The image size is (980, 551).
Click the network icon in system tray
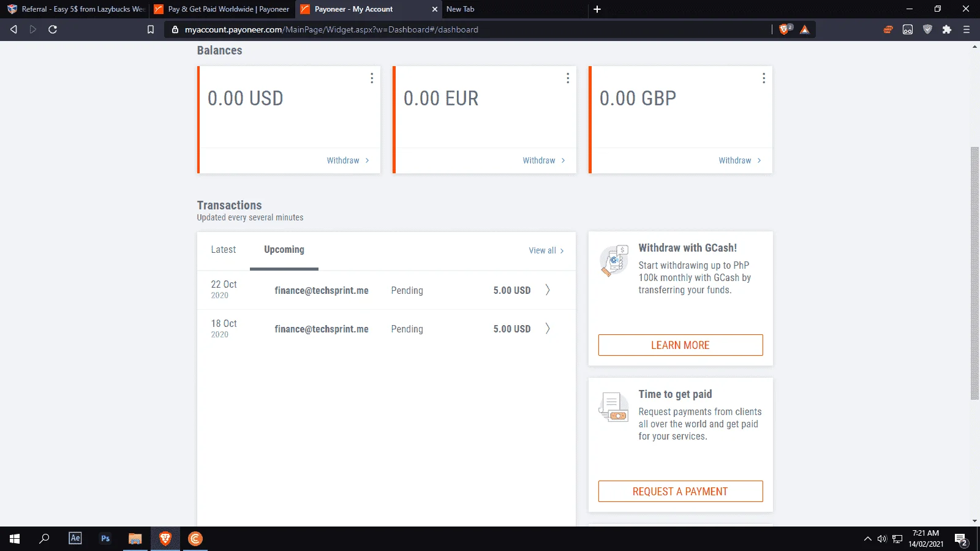(x=897, y=539)
